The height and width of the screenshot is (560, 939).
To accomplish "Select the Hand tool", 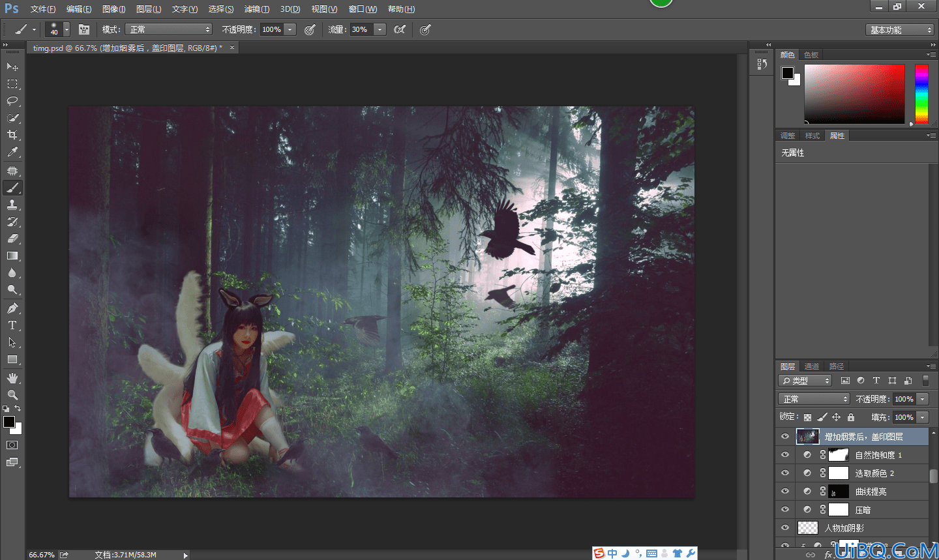I will (x=12, y=378).
